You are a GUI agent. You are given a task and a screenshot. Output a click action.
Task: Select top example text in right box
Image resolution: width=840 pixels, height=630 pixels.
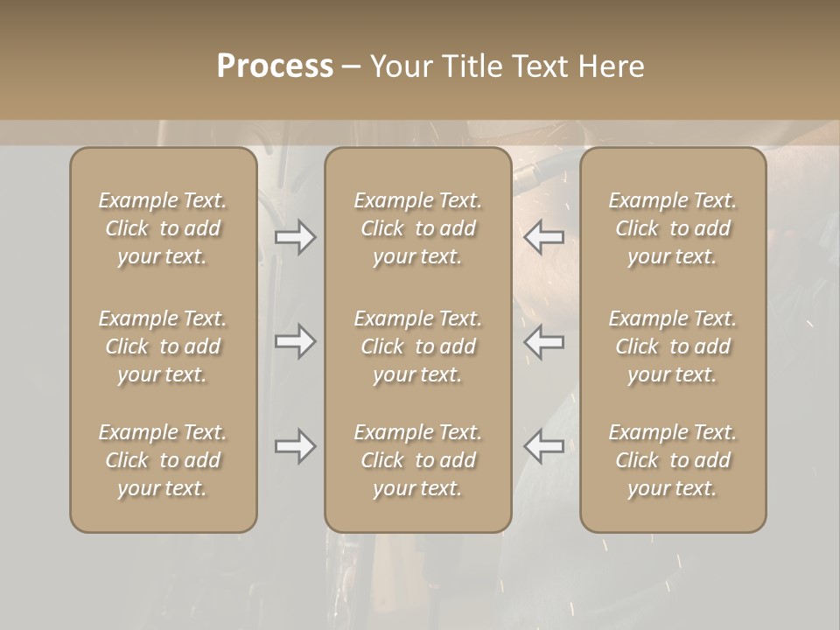pyautogui.click(x=672, y=228)
